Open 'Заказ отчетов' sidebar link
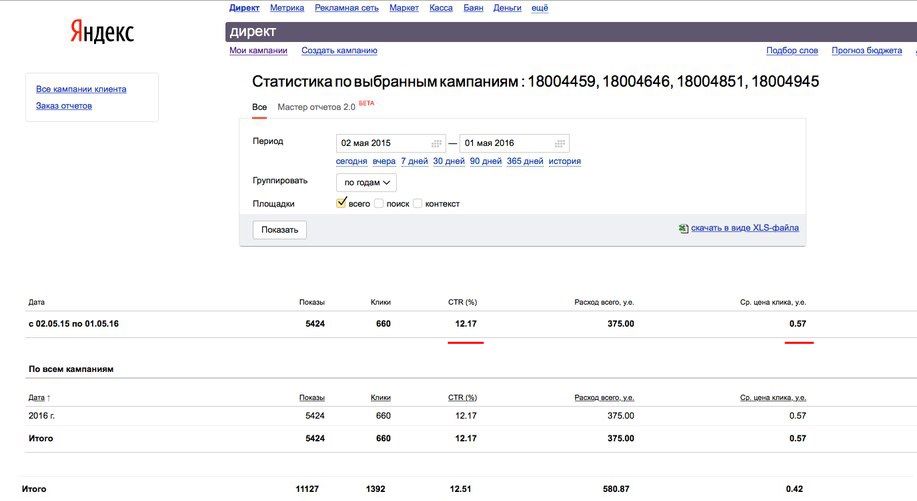Screen dimensions: 917x501 click(x=64, y=106)
